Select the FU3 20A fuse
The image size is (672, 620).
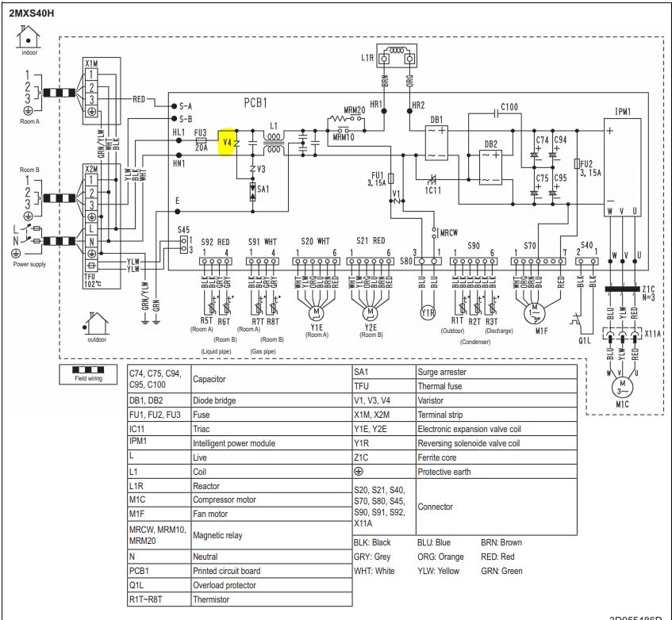(201, 140)
